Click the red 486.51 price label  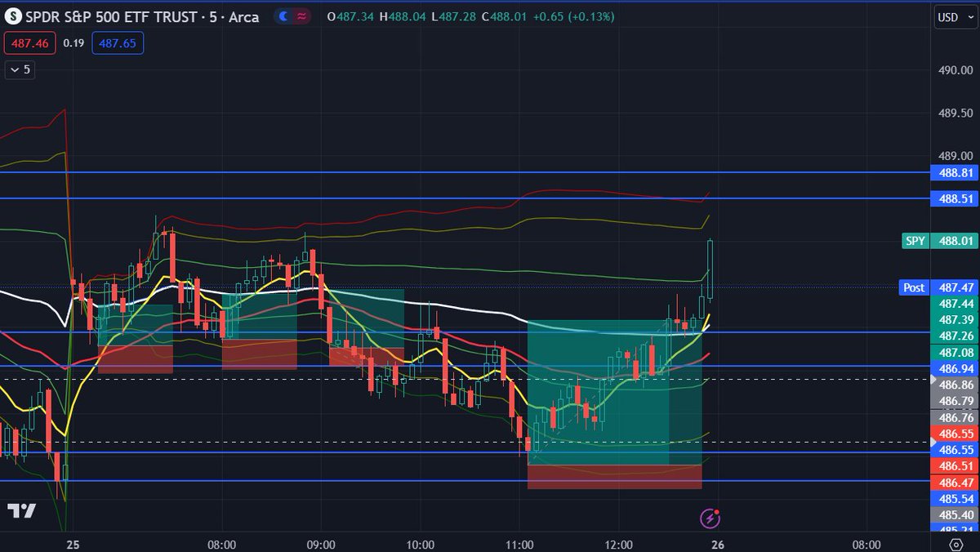coord(955,466)
